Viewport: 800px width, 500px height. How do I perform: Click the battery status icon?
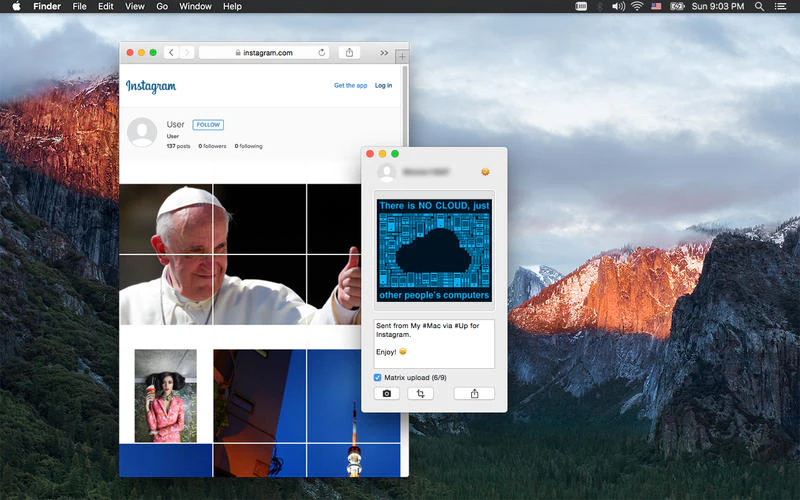coord(677,6)
